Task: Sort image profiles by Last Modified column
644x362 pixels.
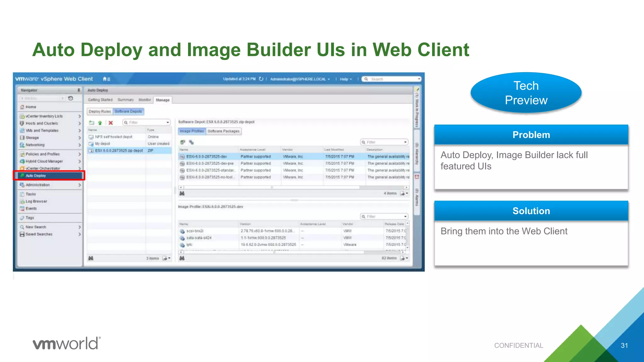Action: (344, 150)
